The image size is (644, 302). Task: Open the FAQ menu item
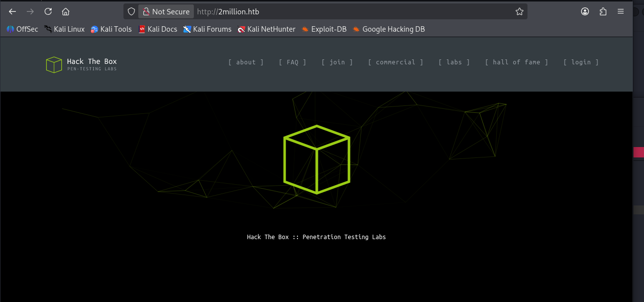click(x=293, y=62)
